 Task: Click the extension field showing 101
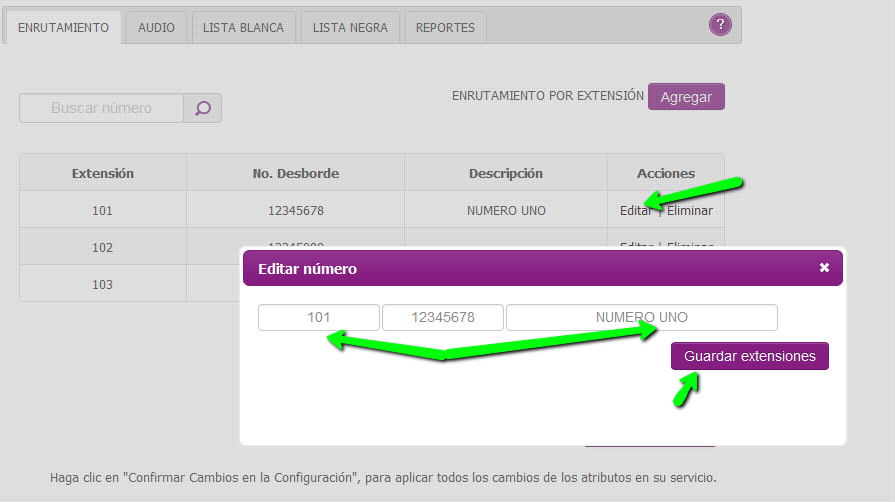coord(319,318)
